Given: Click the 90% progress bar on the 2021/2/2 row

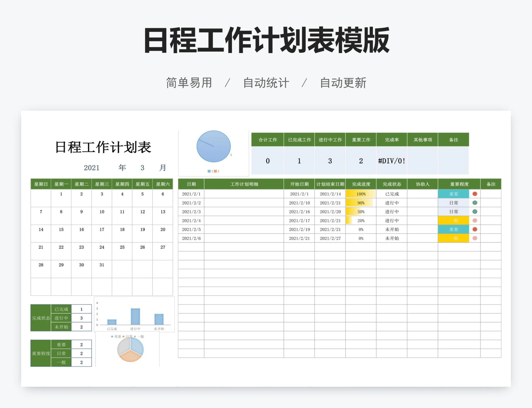Looking at the screenshot, I should [360, 203].
